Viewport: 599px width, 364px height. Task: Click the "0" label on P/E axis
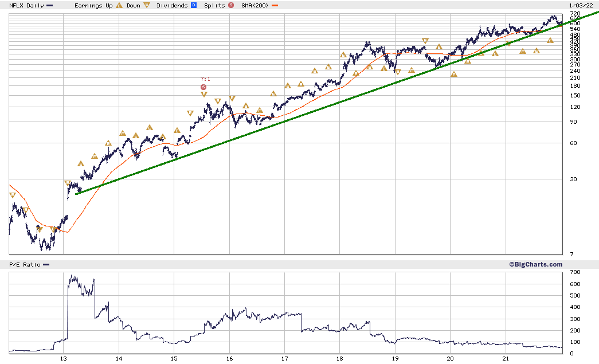[x=572, y=354]
